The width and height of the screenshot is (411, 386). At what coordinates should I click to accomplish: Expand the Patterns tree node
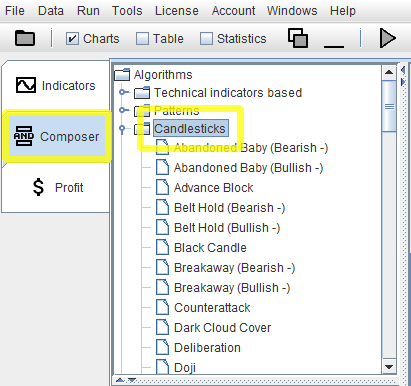(123, 110)
